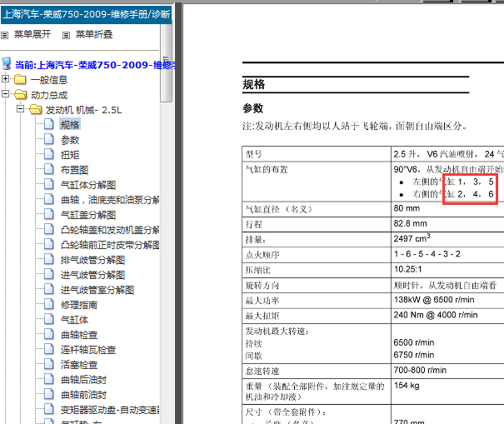Click the page icon beside 布置图
The height and width of the screenshot is (424, 504).
click(49, 169)
